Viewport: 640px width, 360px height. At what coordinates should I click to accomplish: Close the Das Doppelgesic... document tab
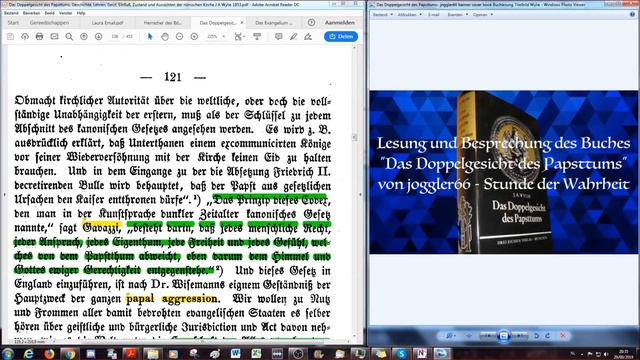242,23
